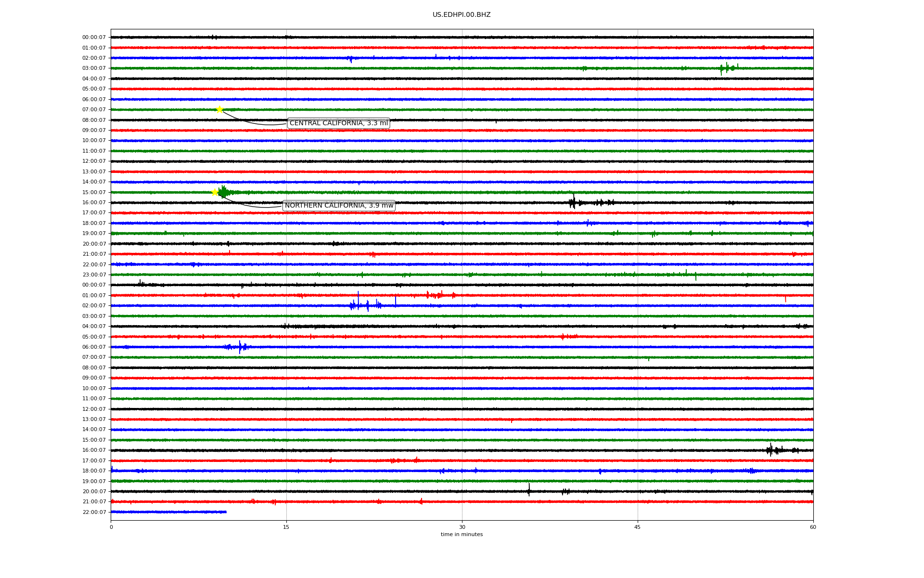Click the 60 minute tick label
This screenshot has width=924, height=578.
tap(812, 527)
